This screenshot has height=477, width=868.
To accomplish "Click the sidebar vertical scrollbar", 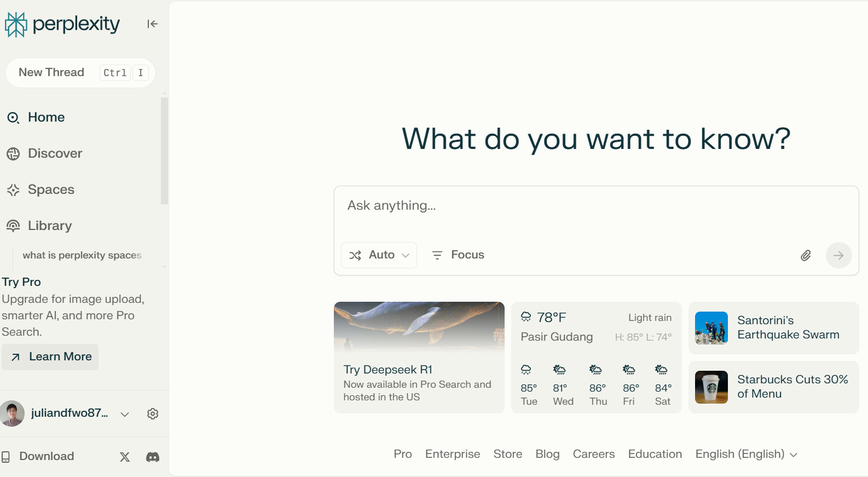I will pyautogui.click(x=164, y=151).
